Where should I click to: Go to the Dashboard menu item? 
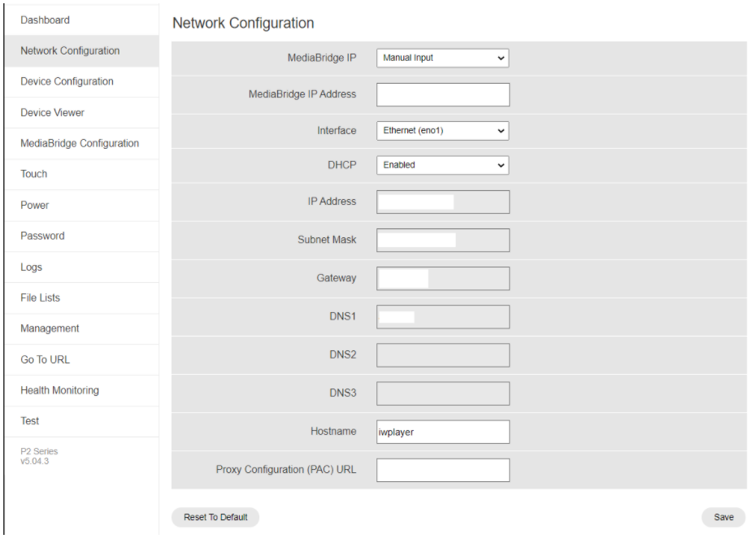click(x=82, y=20)
